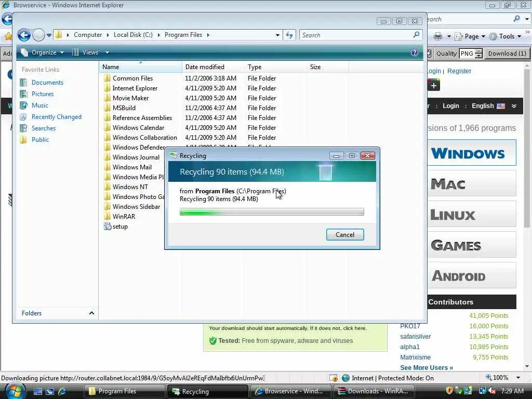Image resolution: width=532 pixels, height=399 pixels.
Task: Click the Explorer Search input field
Action: [356, 35]
